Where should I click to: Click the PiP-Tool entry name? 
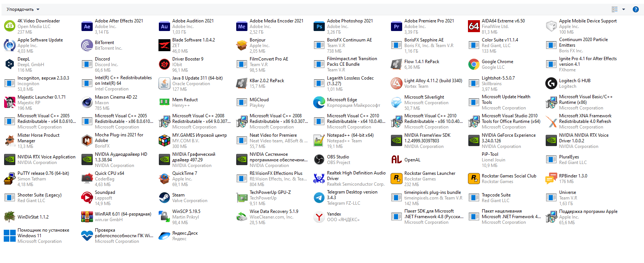tap(490, 154)
